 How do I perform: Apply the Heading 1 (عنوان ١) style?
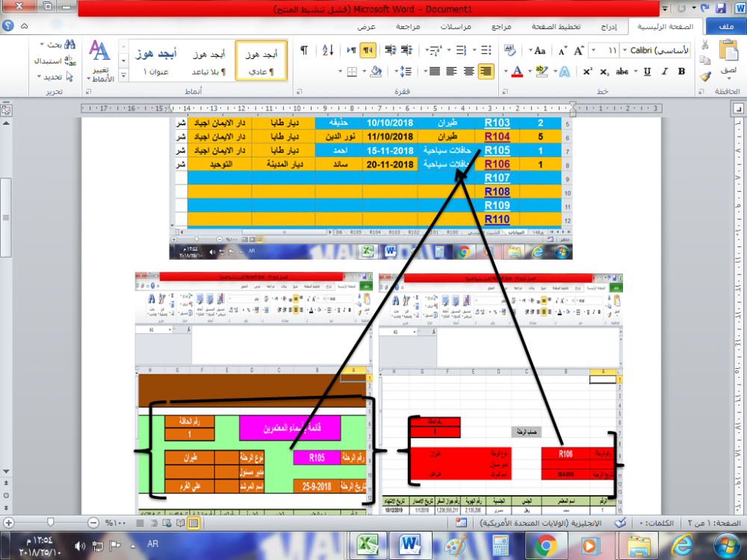156,60
